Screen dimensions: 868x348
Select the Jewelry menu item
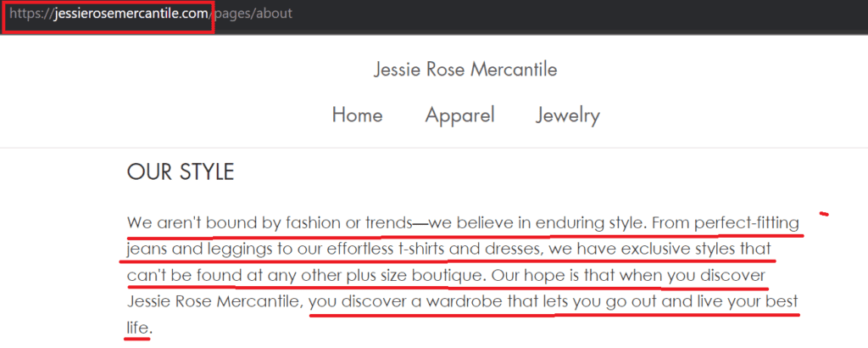tap(568, 115)
